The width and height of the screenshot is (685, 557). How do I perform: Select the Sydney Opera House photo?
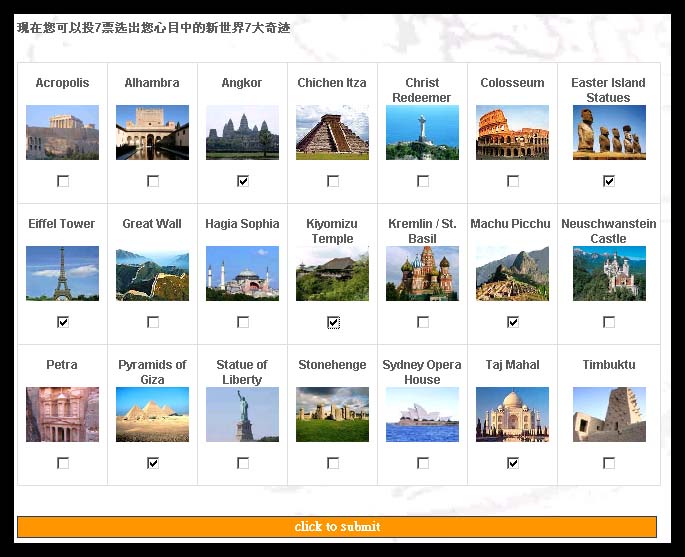[x=422, y=415]
